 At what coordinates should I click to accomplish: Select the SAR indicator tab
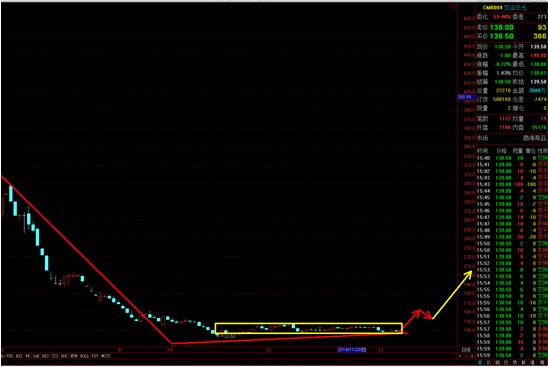(x=36, y=356)
